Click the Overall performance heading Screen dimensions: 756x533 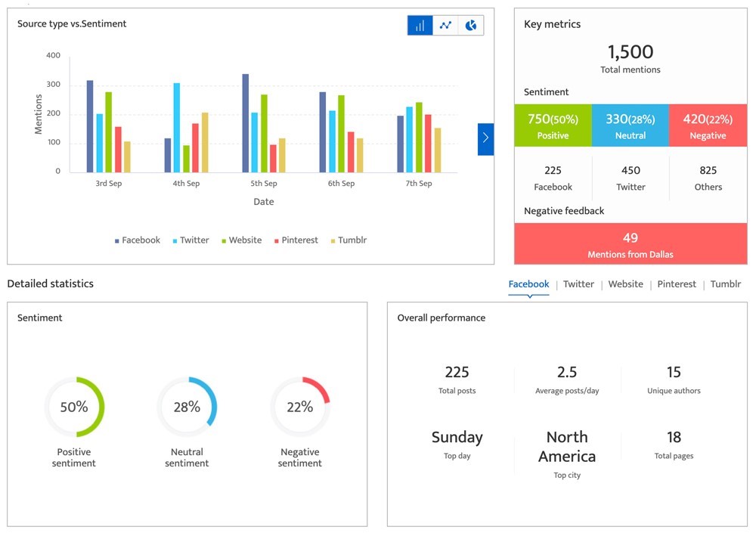[x=442, y=318]
